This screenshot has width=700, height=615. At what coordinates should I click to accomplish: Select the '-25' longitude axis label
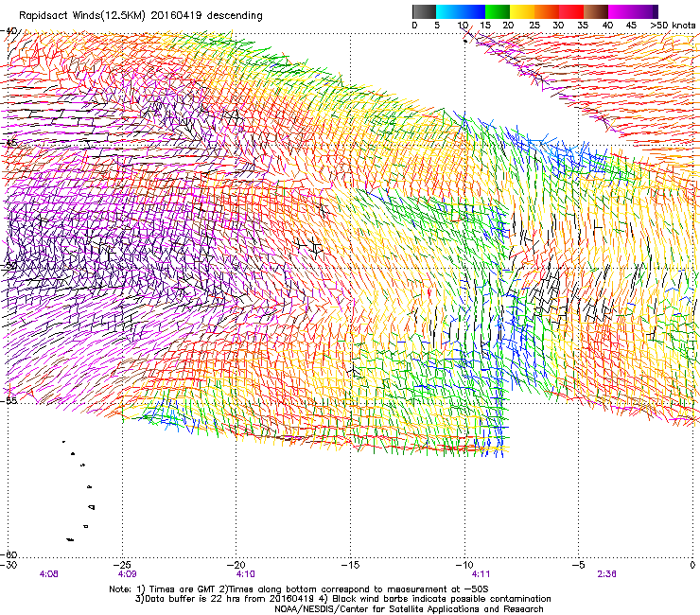pos(123,565)
